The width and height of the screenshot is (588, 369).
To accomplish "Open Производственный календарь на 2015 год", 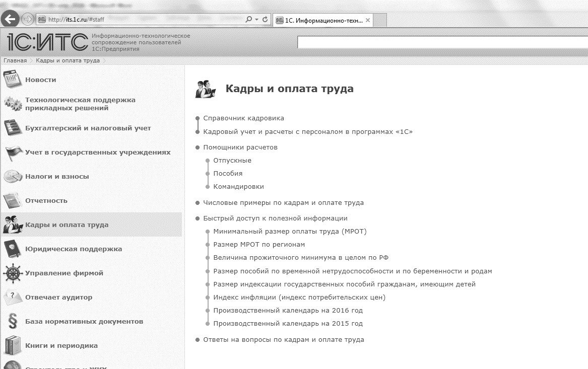I will pos(288,324).
